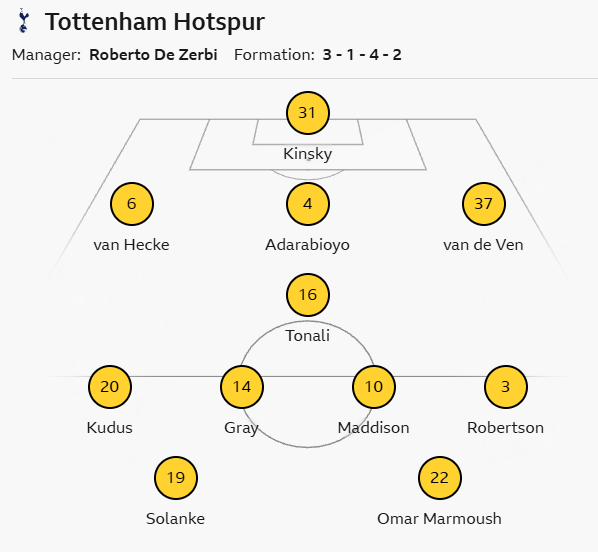Image resolution: width=598 pixels, height=552 pixels.
Task: Click the van de Ven name label
Action: tap(483, 245)
